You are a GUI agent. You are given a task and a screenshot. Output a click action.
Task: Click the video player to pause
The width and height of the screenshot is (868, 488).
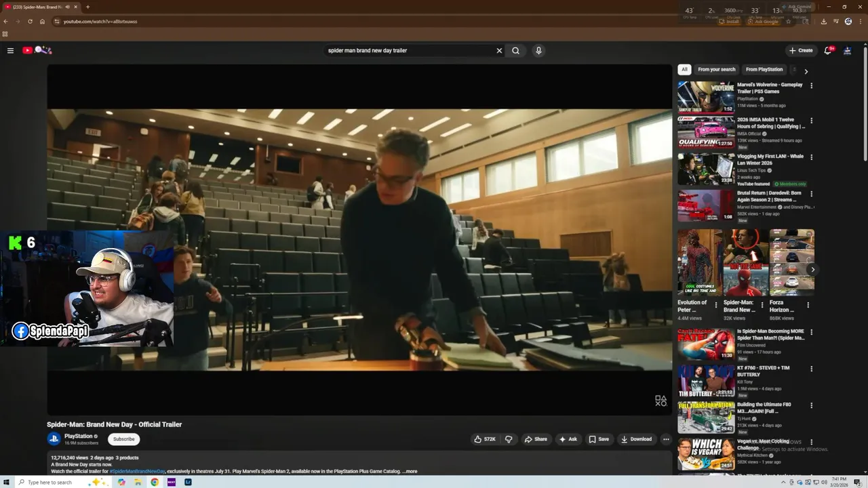(359, 239)
